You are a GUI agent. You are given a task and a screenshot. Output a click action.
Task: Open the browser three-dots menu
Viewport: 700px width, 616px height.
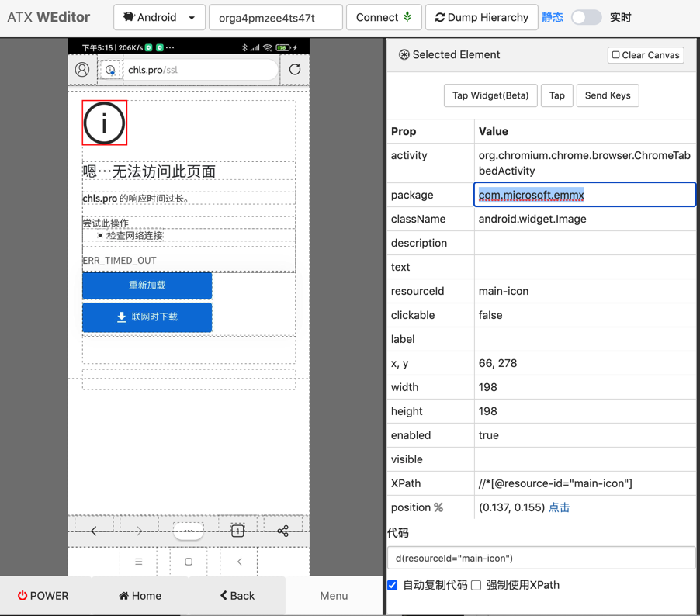[189, 531]
